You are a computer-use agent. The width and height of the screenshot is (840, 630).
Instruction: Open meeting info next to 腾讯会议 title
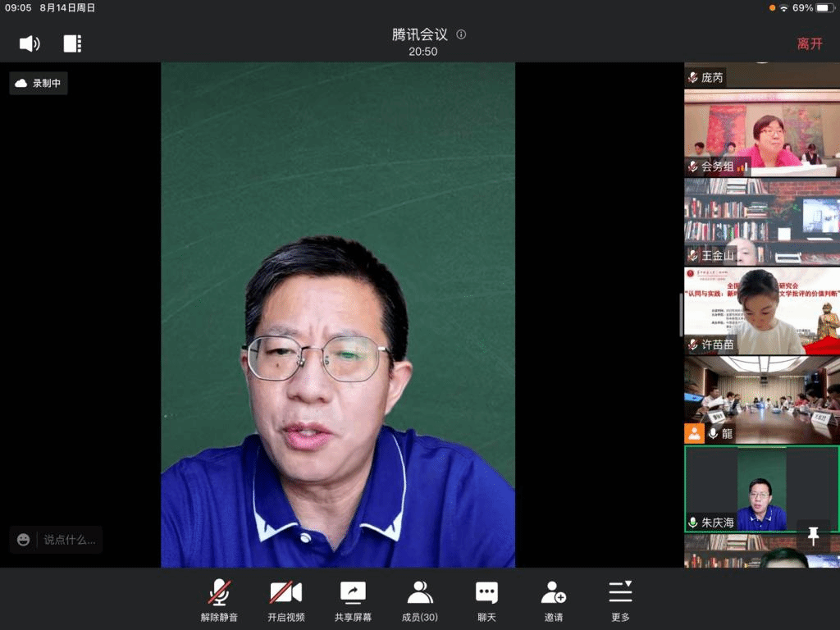(x=461, y=34)
